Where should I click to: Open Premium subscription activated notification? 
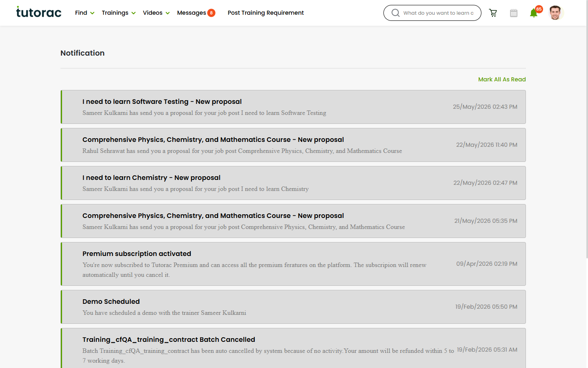click(293, 264)
